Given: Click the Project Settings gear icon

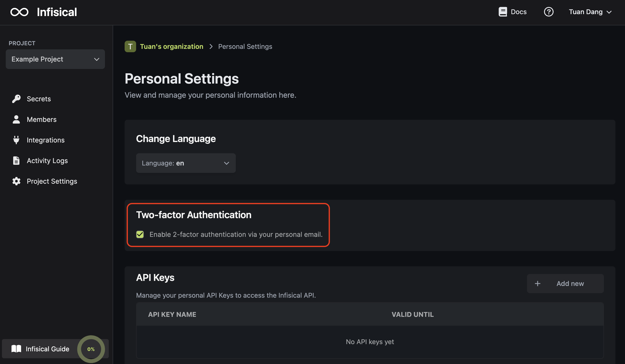Looking at the screenshot, I should (x=16, y=181).
